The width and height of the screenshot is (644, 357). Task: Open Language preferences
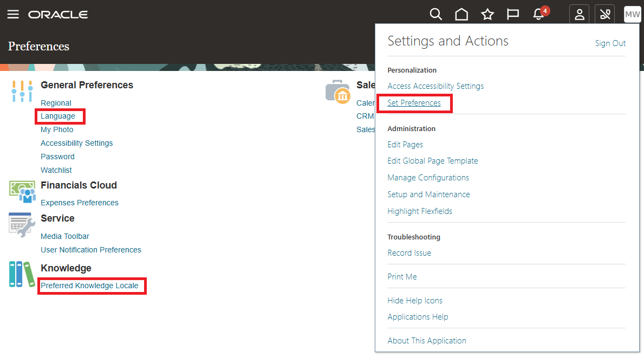(x=58, y=116)
